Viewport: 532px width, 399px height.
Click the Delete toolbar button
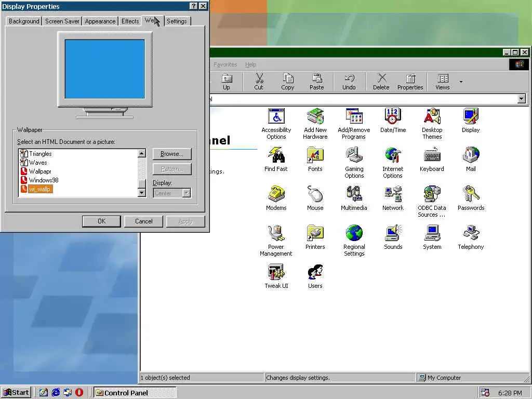[381, 82]
